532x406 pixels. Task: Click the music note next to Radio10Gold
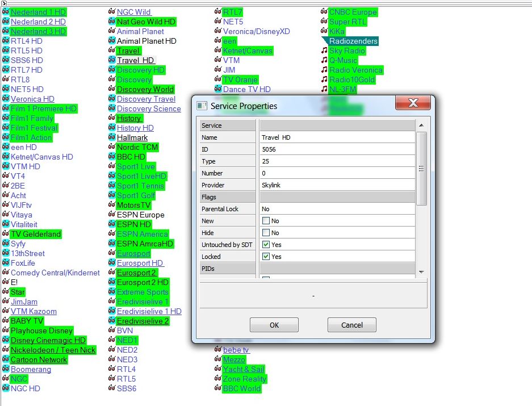point(324,79)
